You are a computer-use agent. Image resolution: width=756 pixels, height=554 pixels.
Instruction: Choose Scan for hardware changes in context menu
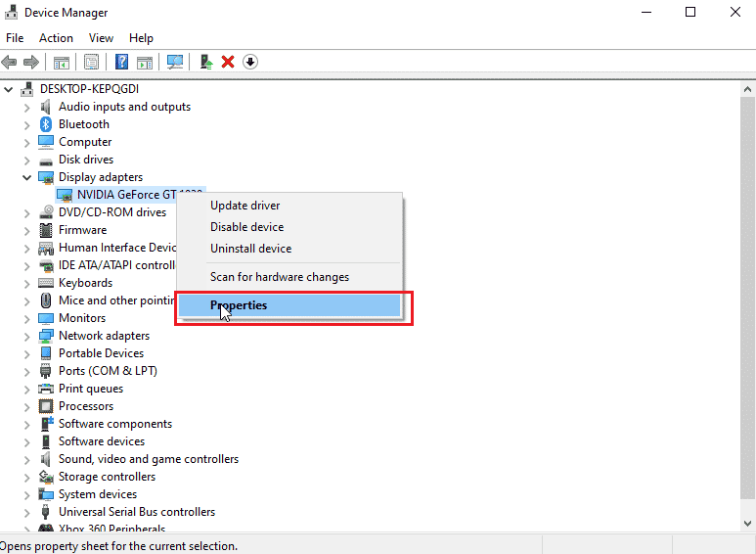(x=289, y=277)
